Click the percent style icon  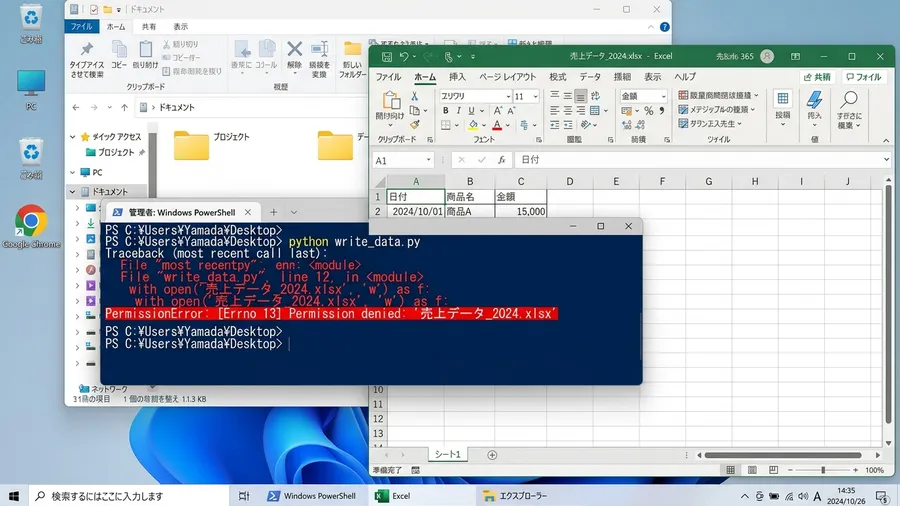point(649,110)
